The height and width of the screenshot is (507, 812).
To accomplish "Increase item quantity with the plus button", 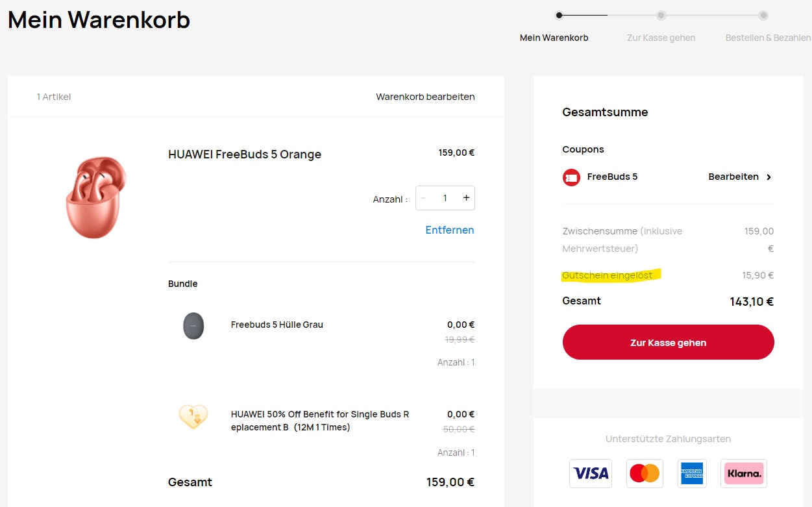I will click(x=466, y=197).
